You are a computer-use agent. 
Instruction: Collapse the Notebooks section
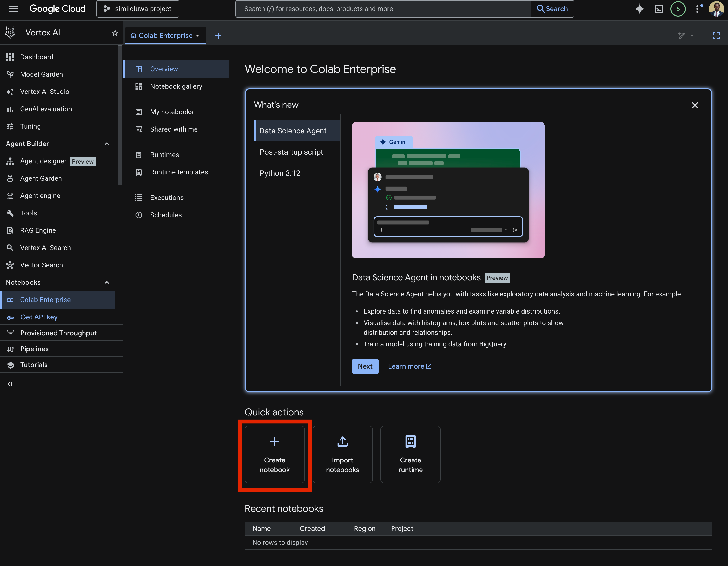tap(107, 282)
